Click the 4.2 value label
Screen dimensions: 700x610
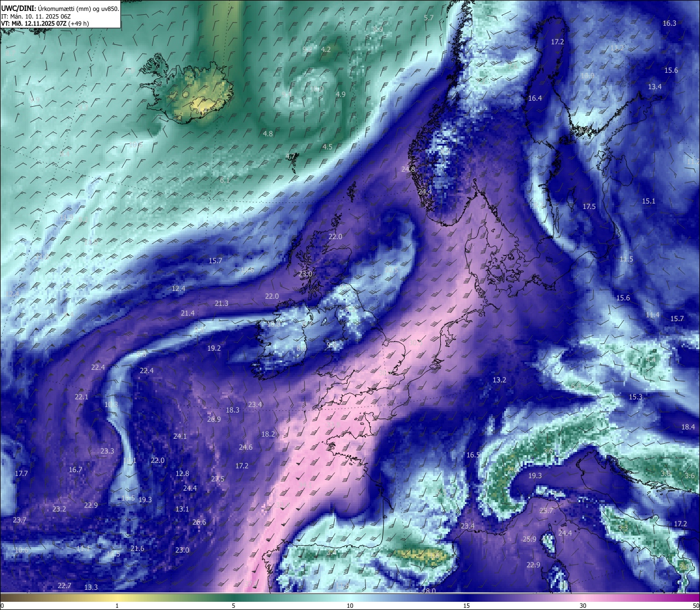click(326, 49)
